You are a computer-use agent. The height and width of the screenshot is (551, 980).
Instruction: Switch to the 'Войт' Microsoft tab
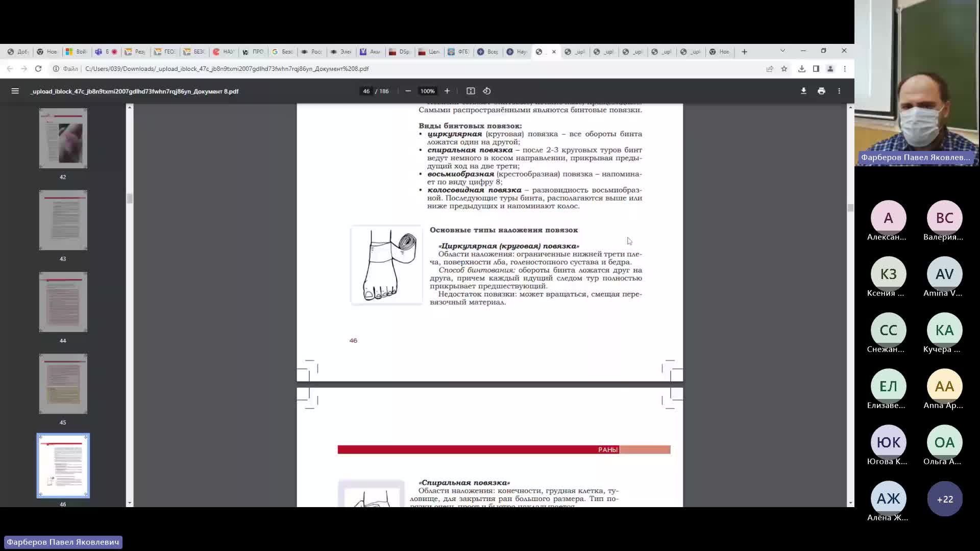click(77, 52)
